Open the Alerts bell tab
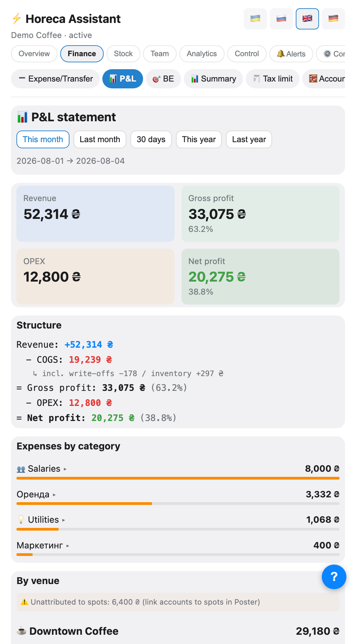 pos(291,54)
